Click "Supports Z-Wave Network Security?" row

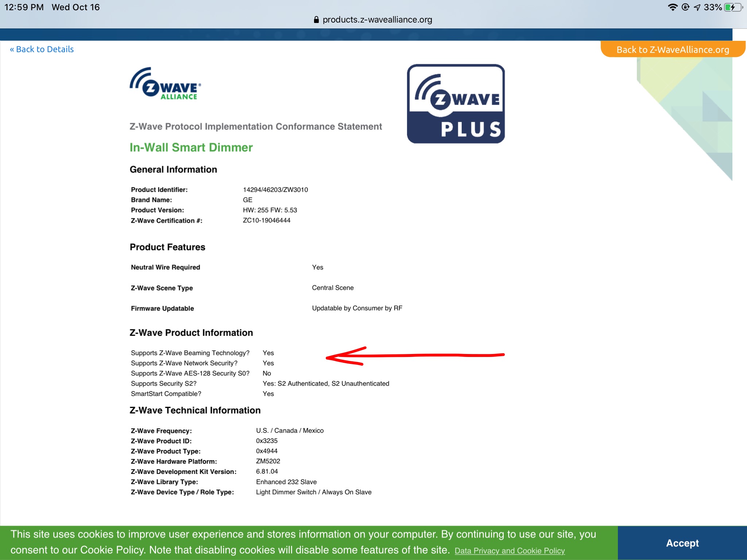(x=202, y=363)
